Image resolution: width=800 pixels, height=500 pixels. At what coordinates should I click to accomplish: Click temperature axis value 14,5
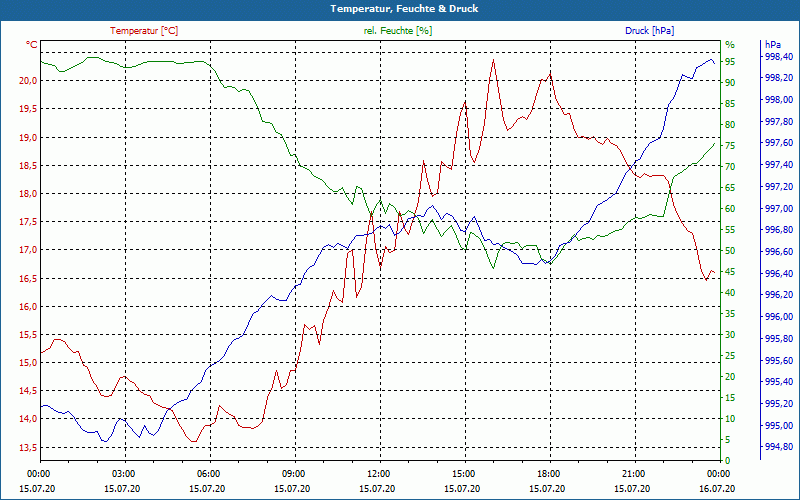[29, 391]
